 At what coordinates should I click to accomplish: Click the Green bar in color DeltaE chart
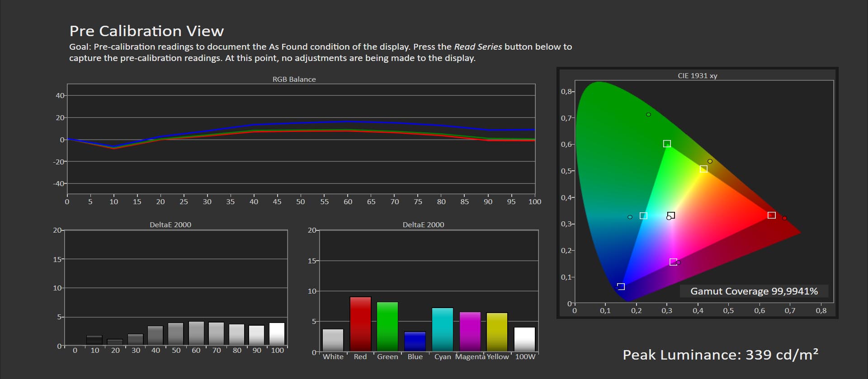(x=387, y=327)
